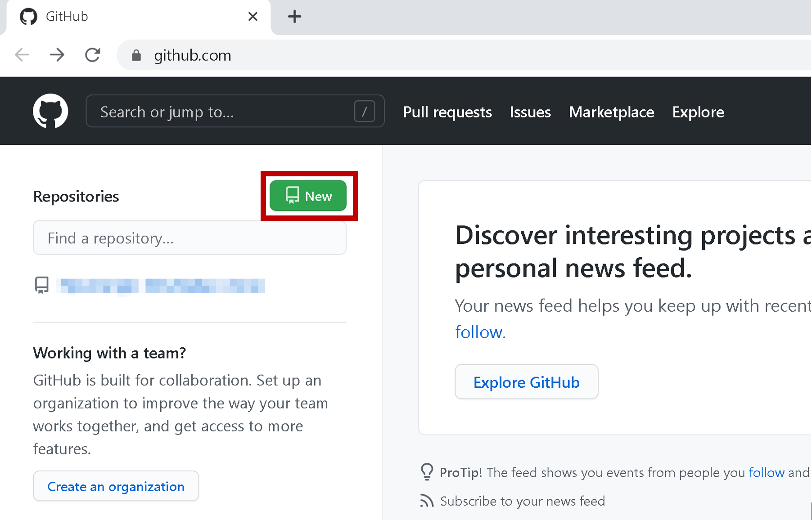Click the browser forward arrow
812x520 pixels.
coord(57,55)
